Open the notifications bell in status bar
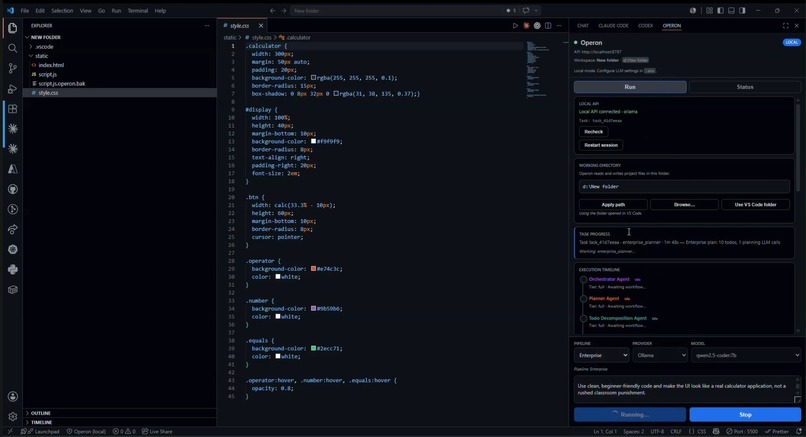Image resolution: width=806 pixels, height=437 pixels. pyautogui.click(x=799, y=431)
